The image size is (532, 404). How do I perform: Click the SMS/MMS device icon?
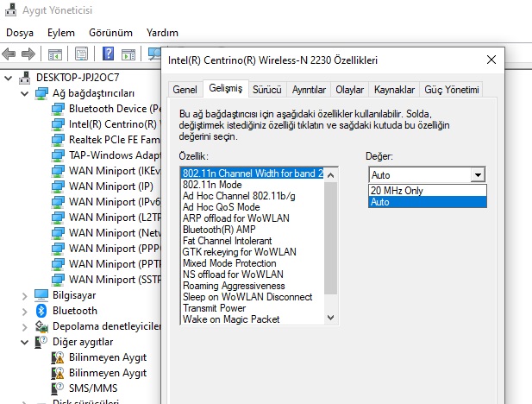coord(58,388)
